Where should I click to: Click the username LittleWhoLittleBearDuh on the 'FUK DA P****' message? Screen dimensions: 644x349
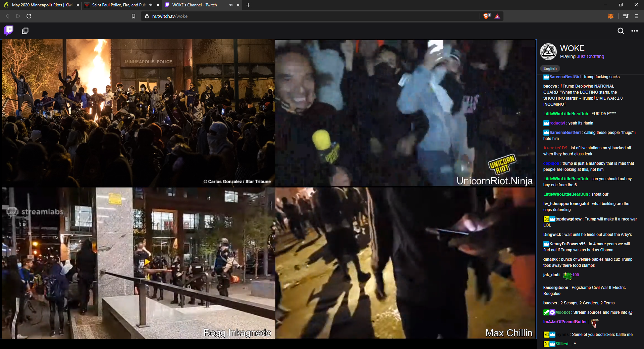(566, 114)
